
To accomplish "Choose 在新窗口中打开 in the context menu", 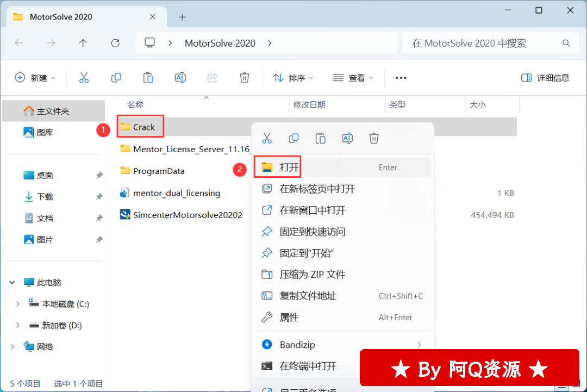I will (342, 210).
